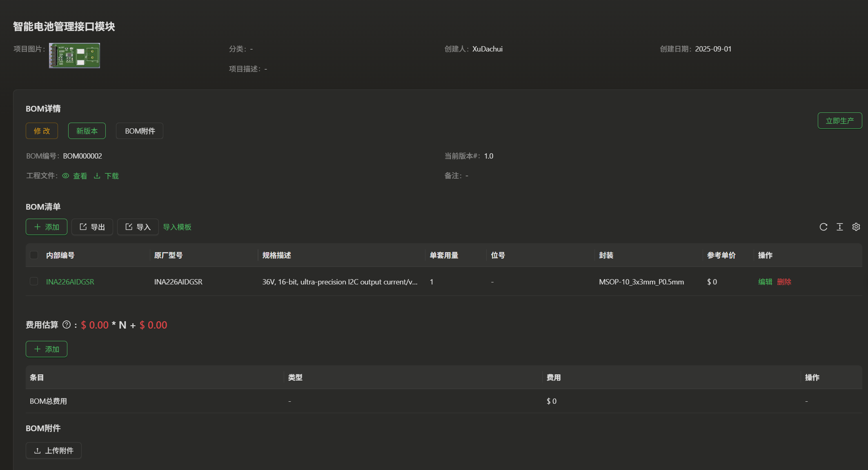868x470 pixels.
Task: Click the project image thumbnail
Action: point(74,55)
